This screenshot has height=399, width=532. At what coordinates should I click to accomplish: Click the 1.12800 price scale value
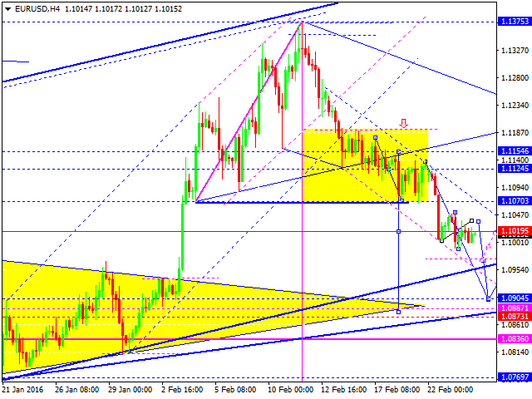click(x=515, y=78)
